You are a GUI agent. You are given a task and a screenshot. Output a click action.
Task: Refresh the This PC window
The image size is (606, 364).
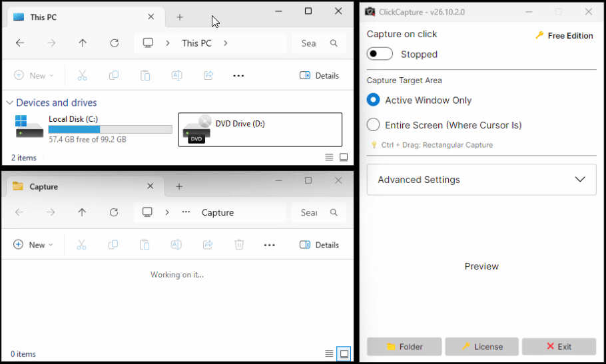click(x=115, y=43)
